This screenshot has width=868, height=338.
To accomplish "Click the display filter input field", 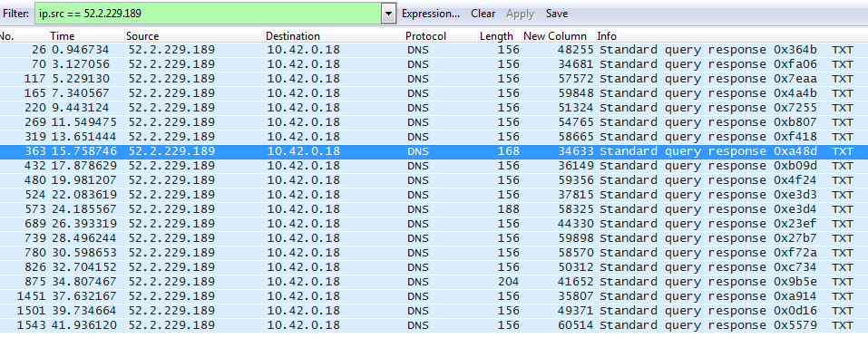I will 208,14.
